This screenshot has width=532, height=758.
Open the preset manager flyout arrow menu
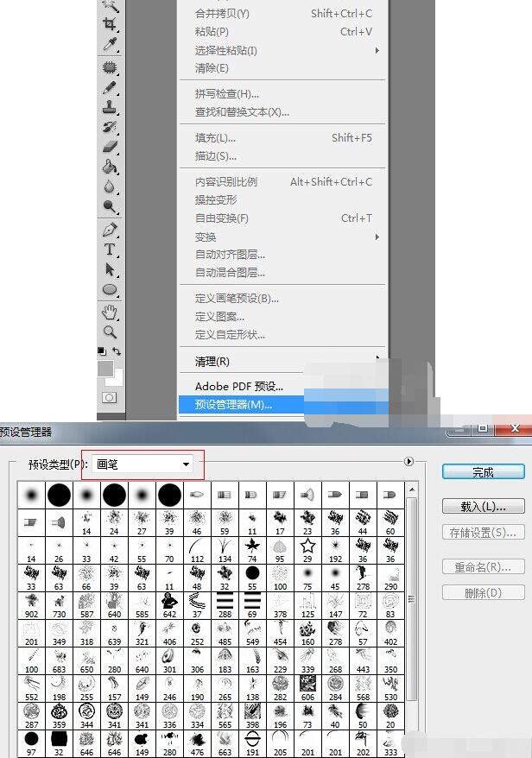[409, 461]
